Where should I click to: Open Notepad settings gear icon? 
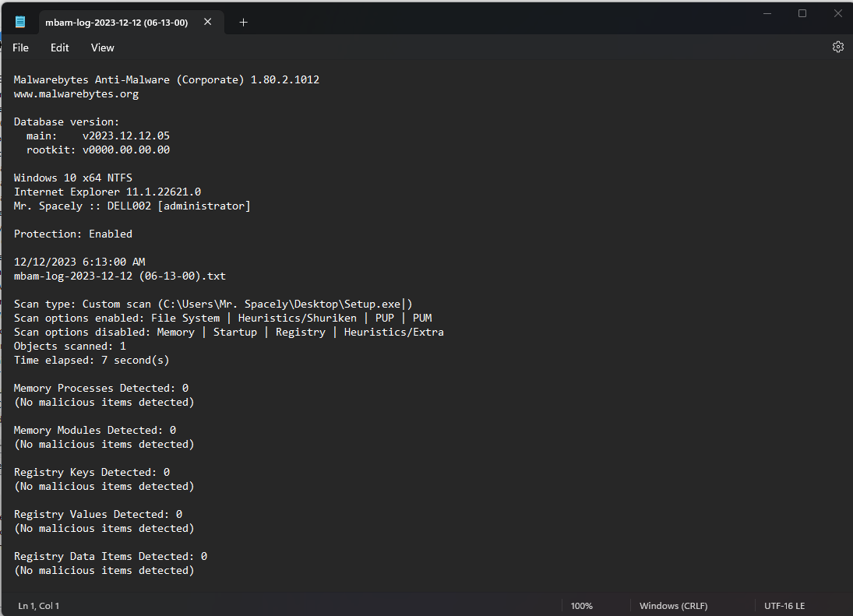837,47
